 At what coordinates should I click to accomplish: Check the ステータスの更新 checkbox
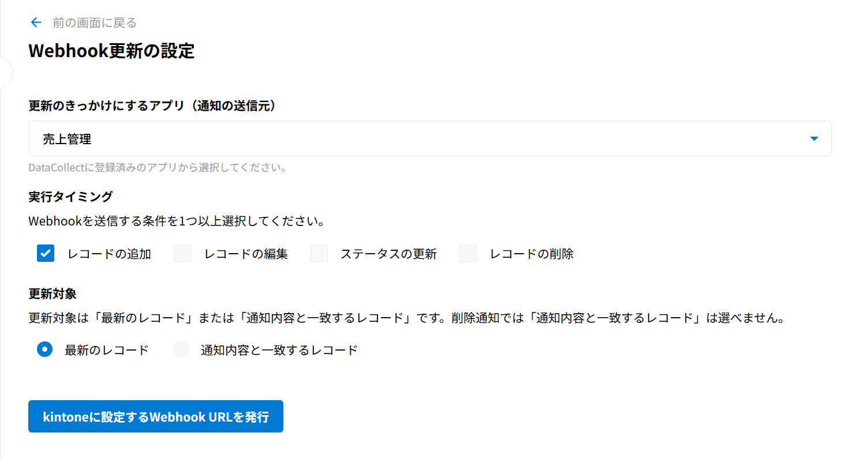coord(319,253)
